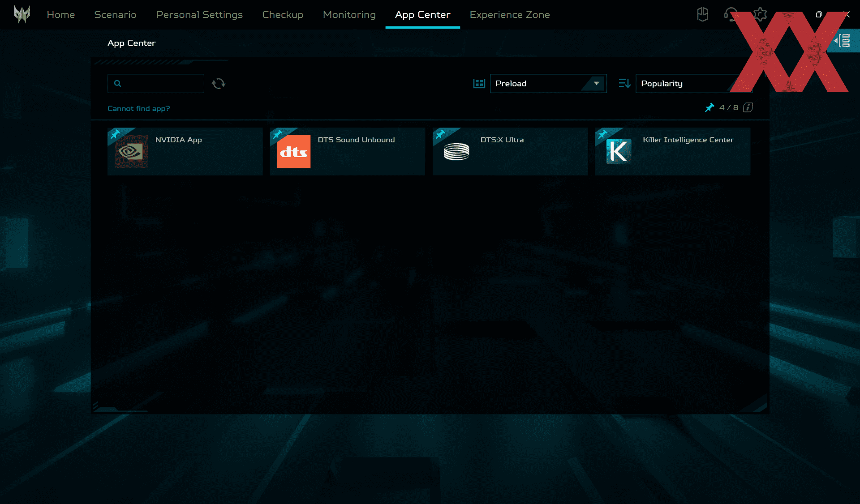860x504 pixels.
Task: Click the sort order icon
Action: point(624,84)
